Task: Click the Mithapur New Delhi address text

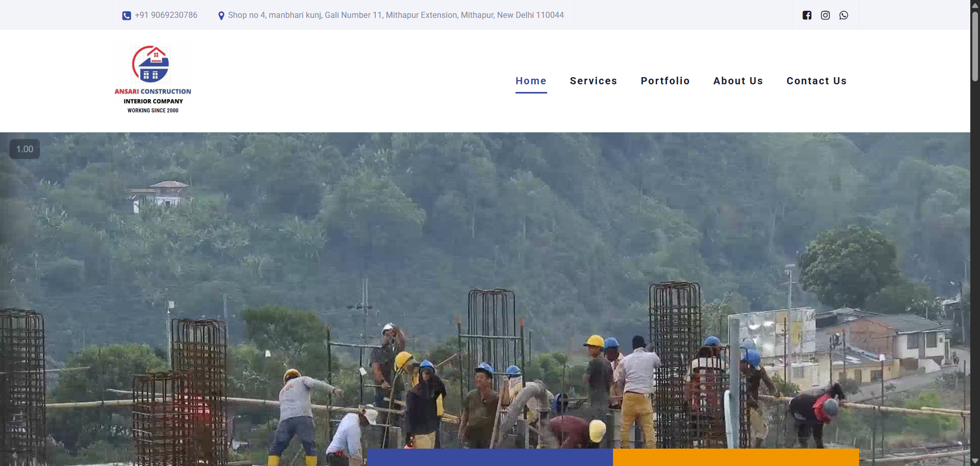Action: [x=396, y=15]
